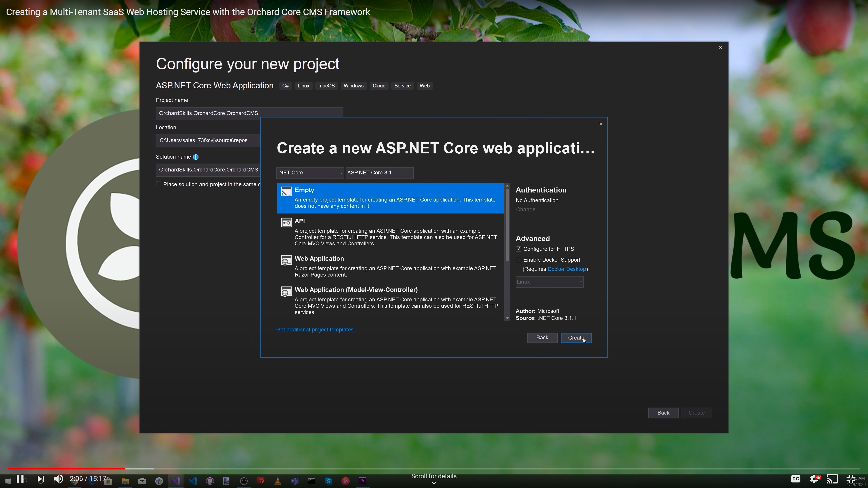The image size is (868, 488).
Task: Click grayed Create in Configure project window
Action: pyautogui.click(x=696, y=413)
